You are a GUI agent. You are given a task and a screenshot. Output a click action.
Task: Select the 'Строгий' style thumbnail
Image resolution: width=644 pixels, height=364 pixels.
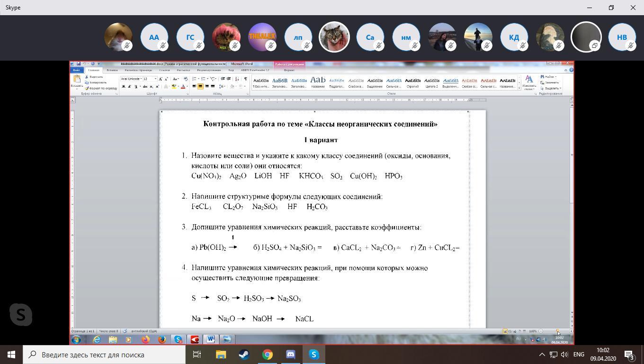(412, 83)
